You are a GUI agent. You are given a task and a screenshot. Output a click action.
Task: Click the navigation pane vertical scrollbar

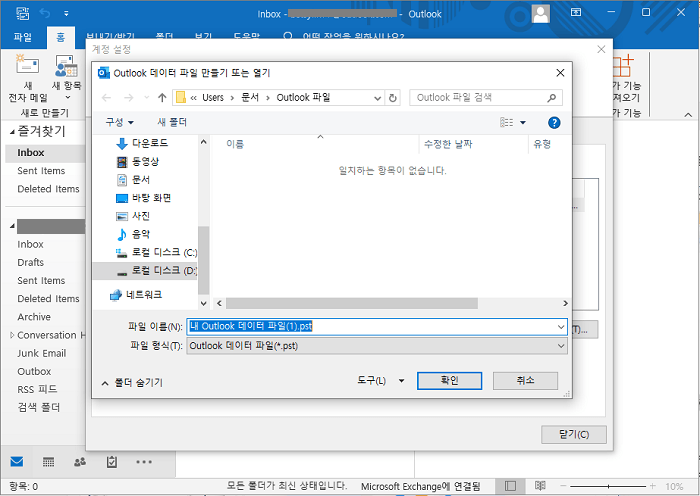[x=204, y=260]
